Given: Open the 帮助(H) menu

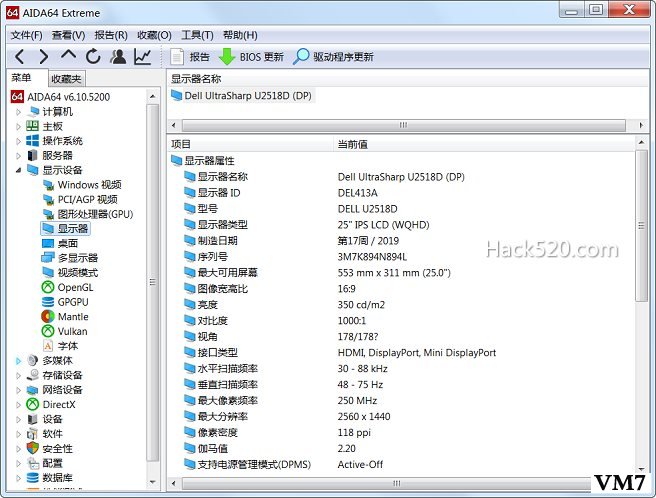Looking at the screenshot, I should [240, 35].
